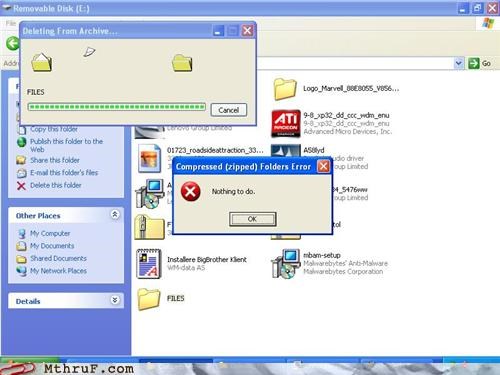Open the File menu
Screen dimensions: 500x375
tap(10, 23)
